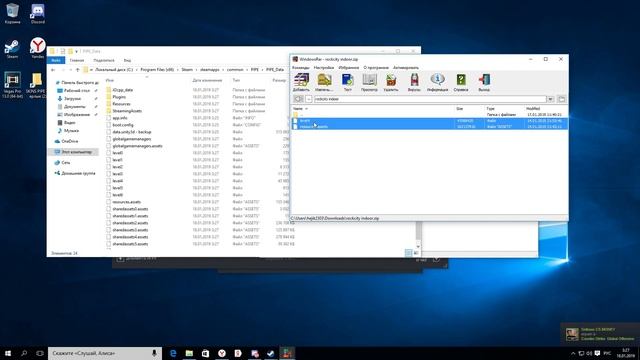The image size is (640, 360).
Task: Click the microphone icon in the Alice search box
Action: click(x=154, y=353)
